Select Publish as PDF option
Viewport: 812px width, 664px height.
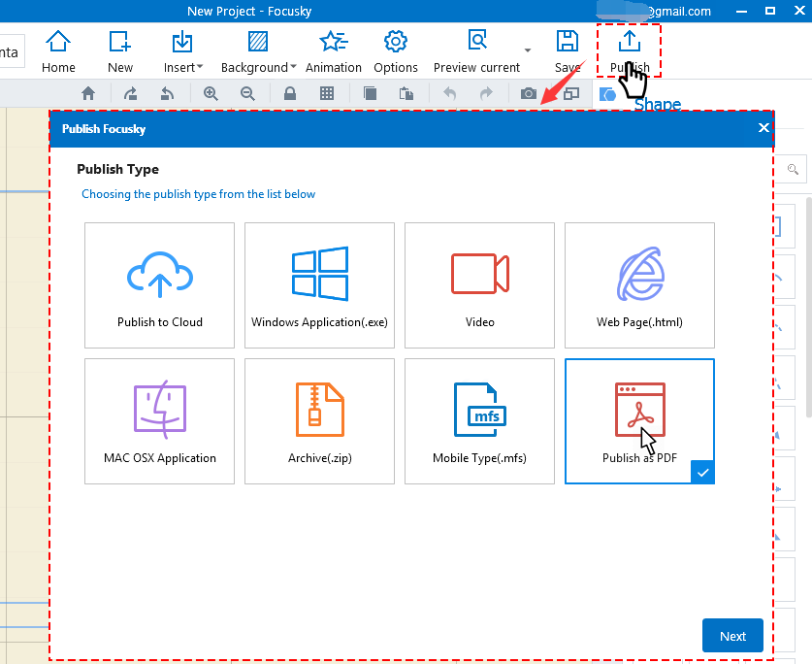point(639,421)
